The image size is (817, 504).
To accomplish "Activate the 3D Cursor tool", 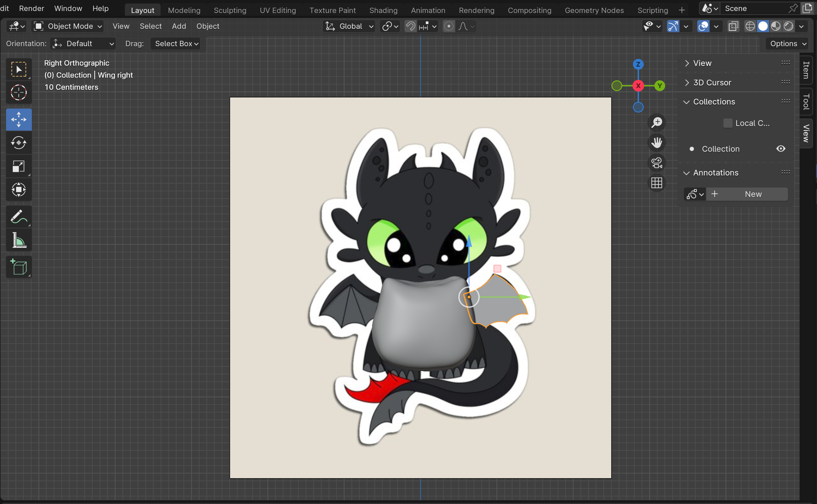I will point(19,93).
